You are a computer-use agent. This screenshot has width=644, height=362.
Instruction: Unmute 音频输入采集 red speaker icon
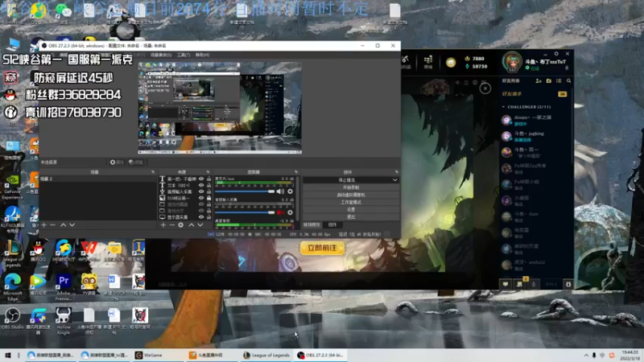tap(280, 212)
